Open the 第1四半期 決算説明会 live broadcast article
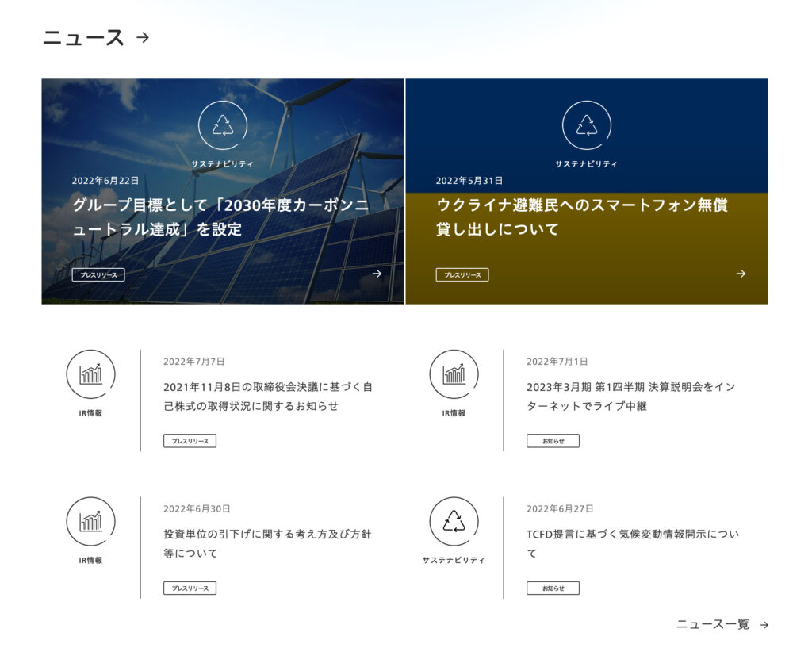 [631, 397]
